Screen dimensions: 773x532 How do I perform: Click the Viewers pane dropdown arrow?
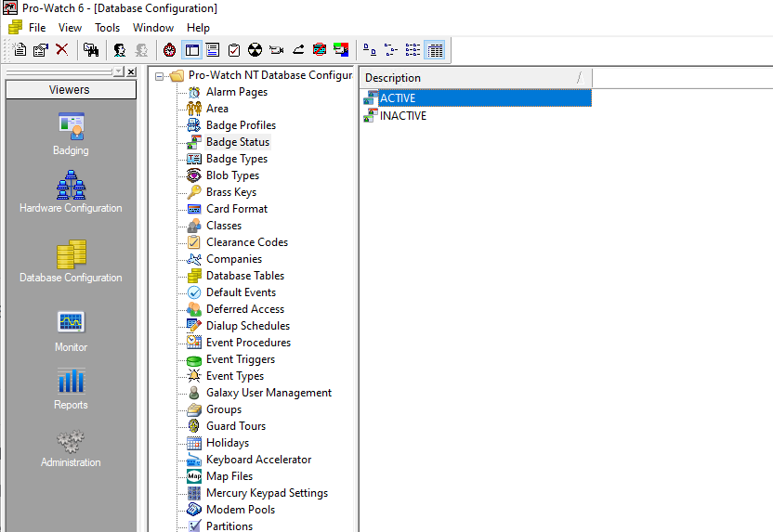tap(117, 71)
